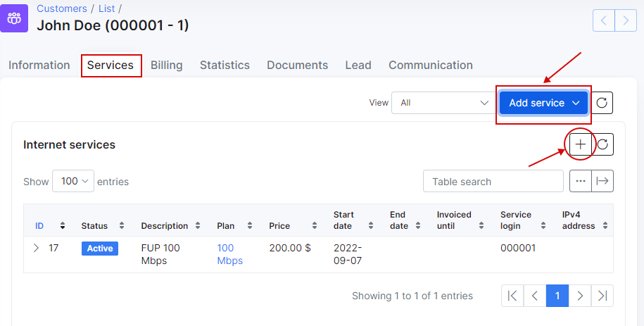The width and height of the screenshot is (644, 326).
Task: Switch to the Billing tab
Action: coord(166,65)
